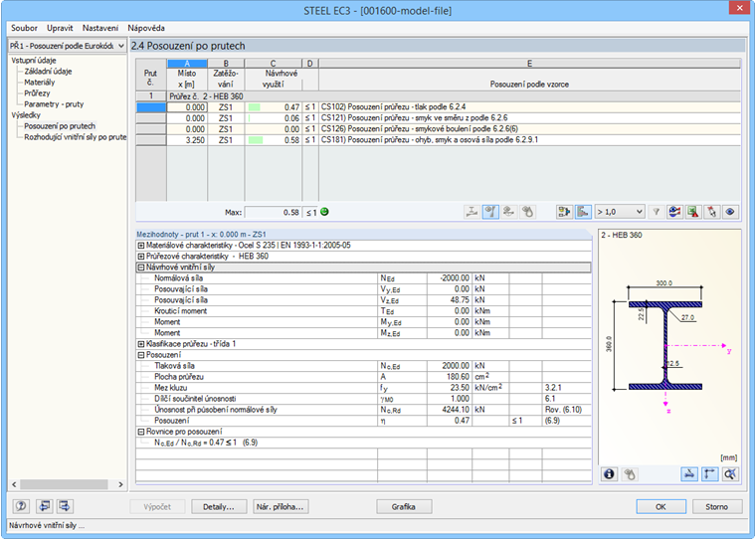Click the Detaily... button

[x=218, y=506]
